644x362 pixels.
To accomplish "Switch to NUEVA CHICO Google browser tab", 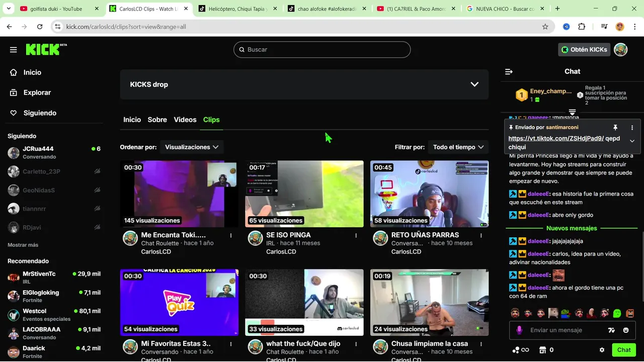I will click(x=505, y=9).
